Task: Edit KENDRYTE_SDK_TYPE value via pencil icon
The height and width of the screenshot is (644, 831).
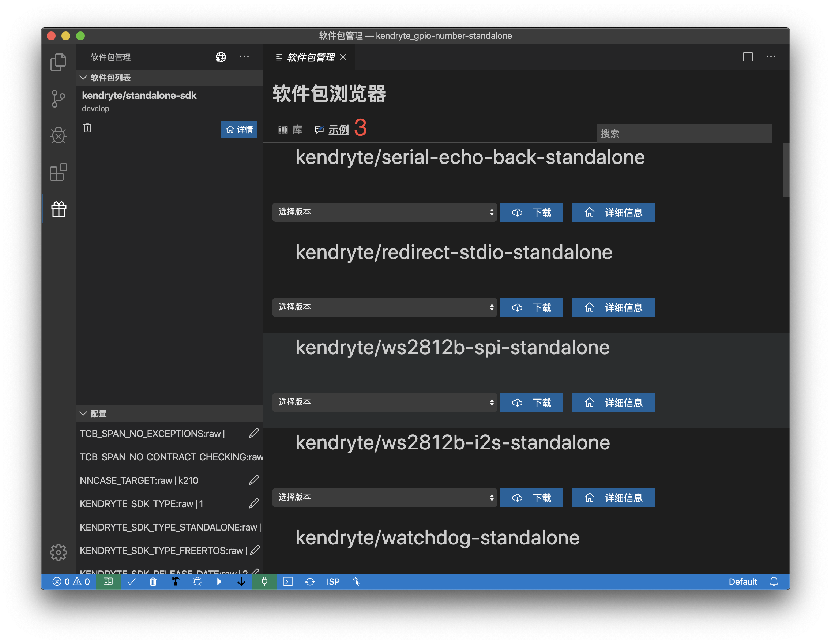Action: (x=254, y=503)
